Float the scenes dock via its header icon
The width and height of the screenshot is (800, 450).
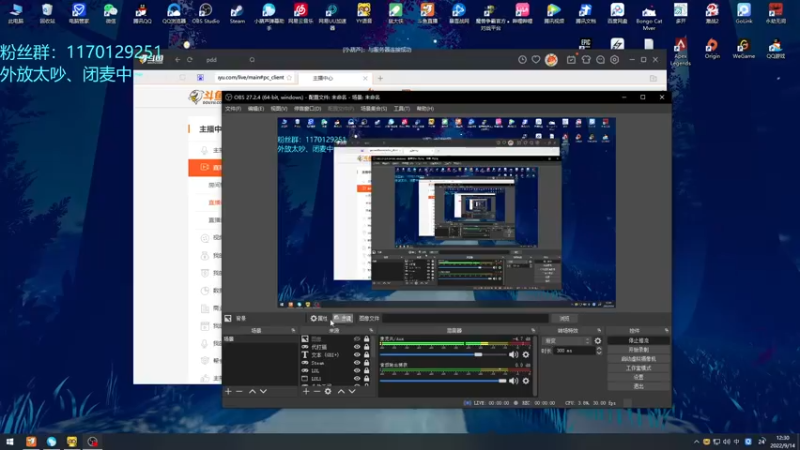293,331
